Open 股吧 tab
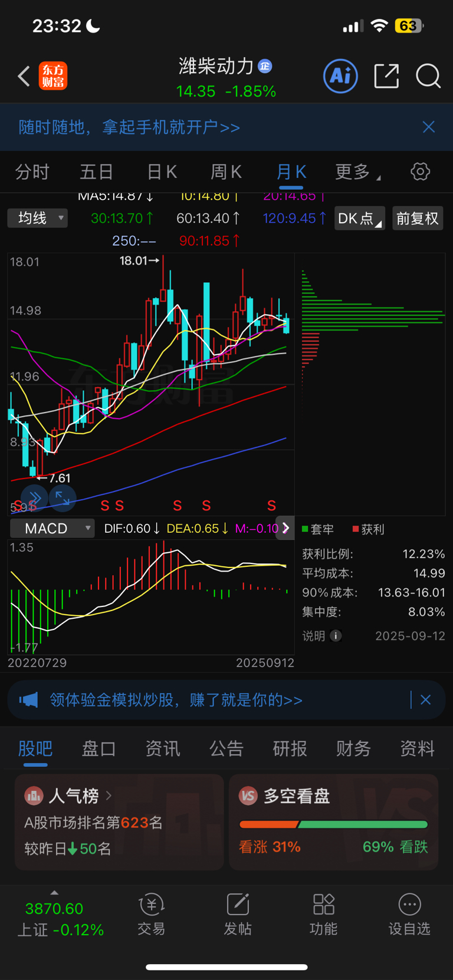The image size is (453, 980). click(x=35, y=748)
